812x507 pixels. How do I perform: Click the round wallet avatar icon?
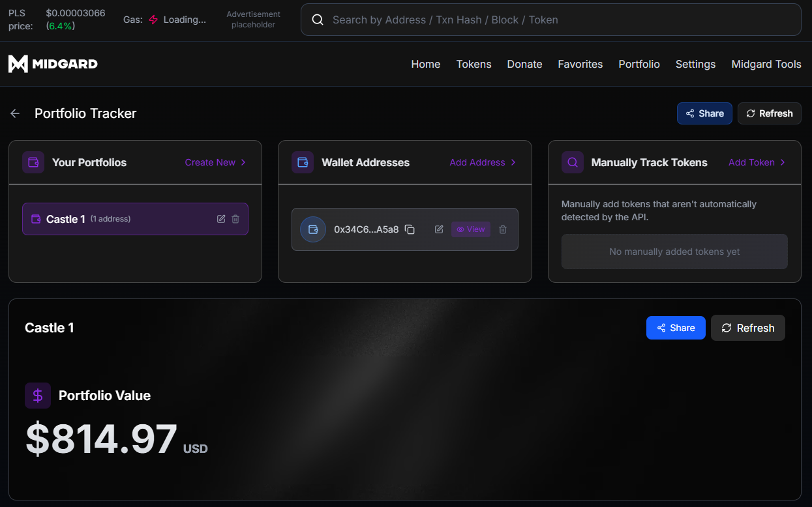tap(313, 229)
